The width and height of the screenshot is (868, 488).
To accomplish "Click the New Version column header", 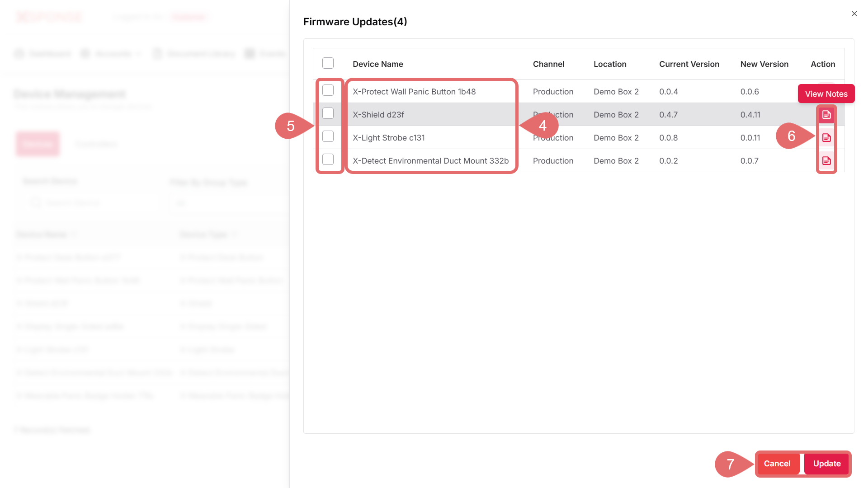I will 764,64.
